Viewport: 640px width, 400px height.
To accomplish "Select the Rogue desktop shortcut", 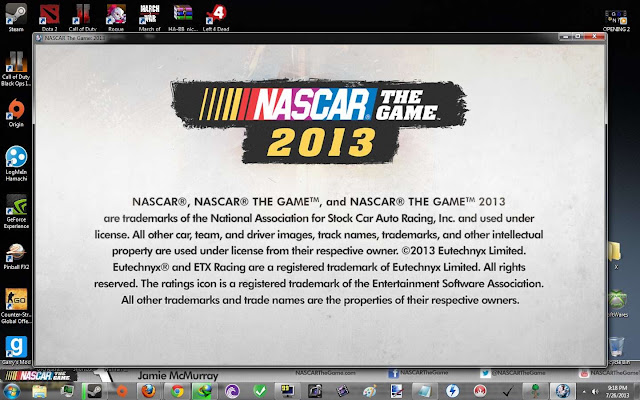I will pyautogui.click(x=116, y=17).
